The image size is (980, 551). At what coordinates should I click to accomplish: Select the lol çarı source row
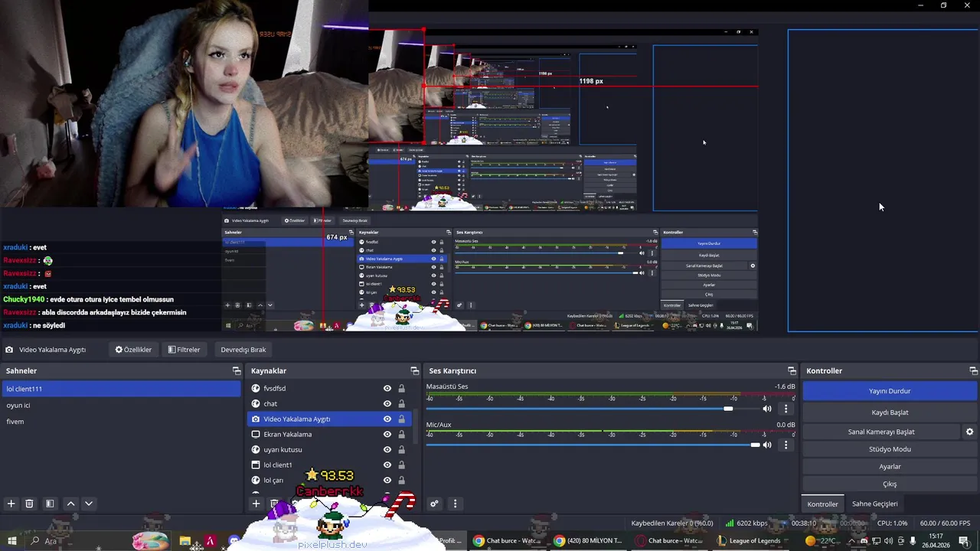pyautogui.click(x=329, y=481)
